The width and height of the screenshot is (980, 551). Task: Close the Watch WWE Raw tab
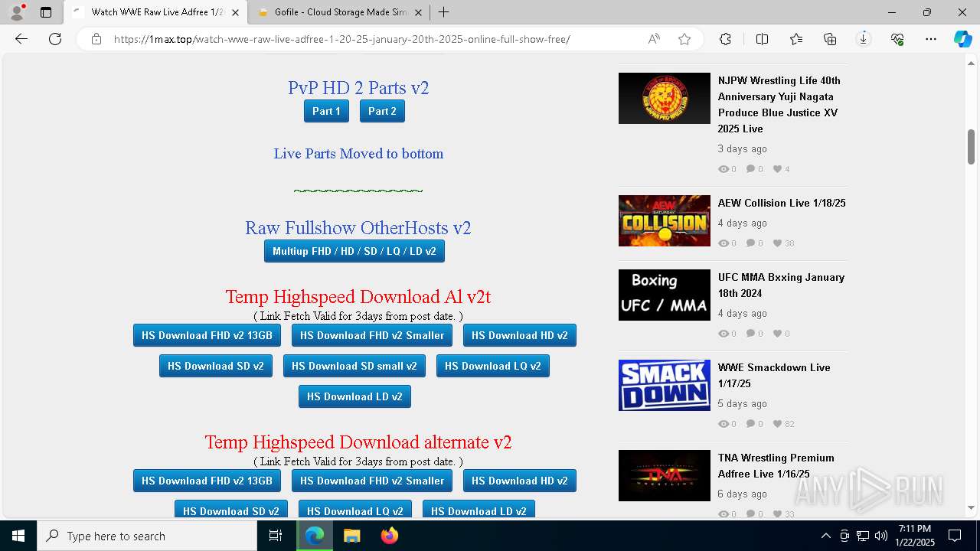pyautogui.click(x=235, y=12)
